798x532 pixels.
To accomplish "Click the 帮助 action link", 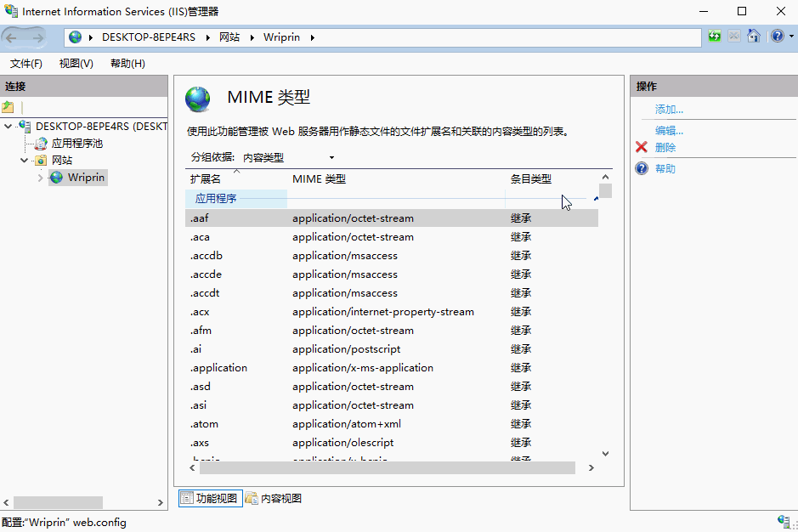I will (665, 168).
